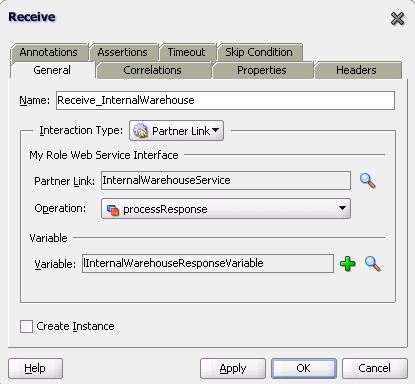
Task: Click the Variable field lInternalWarehouseResponseVariable
Action: pos(208,263)
